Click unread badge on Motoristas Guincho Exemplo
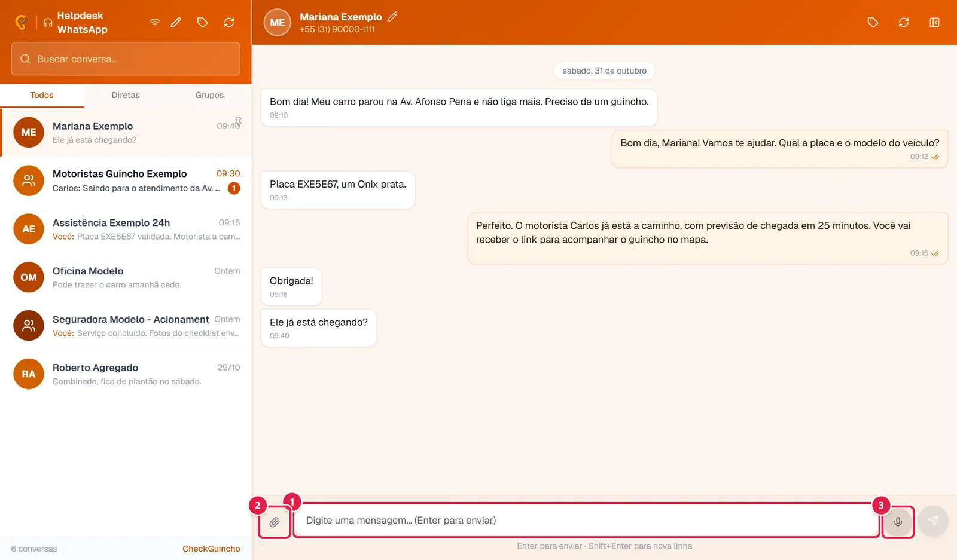This screenshot has height=560, width=957. [234, 188]
